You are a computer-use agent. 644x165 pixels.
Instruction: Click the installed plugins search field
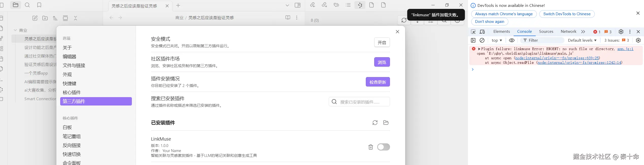[359, 102]
